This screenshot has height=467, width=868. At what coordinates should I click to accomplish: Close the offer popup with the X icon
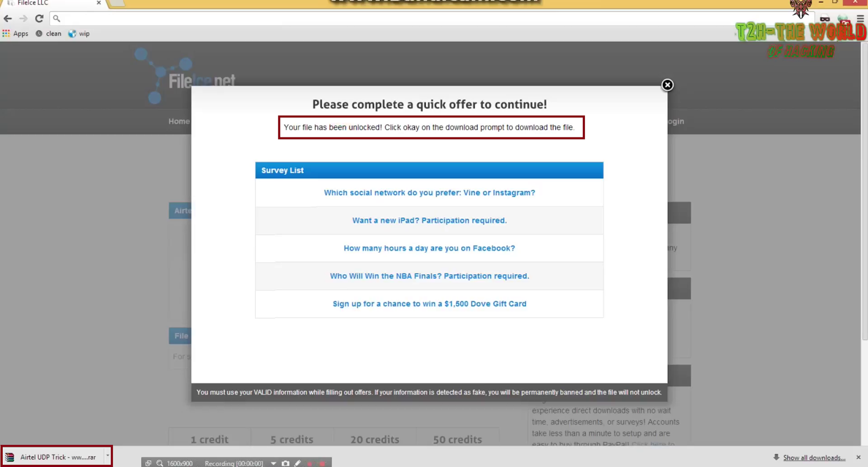667,85
